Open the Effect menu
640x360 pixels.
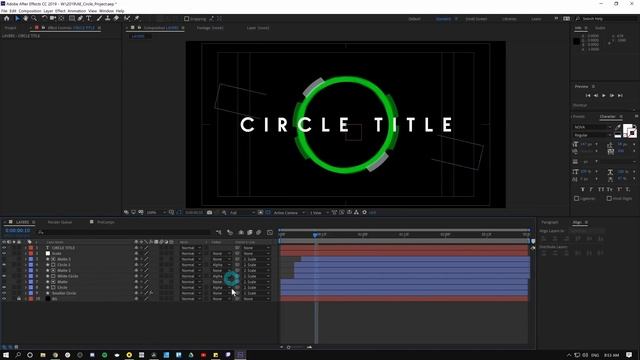[x=60, y=11]
